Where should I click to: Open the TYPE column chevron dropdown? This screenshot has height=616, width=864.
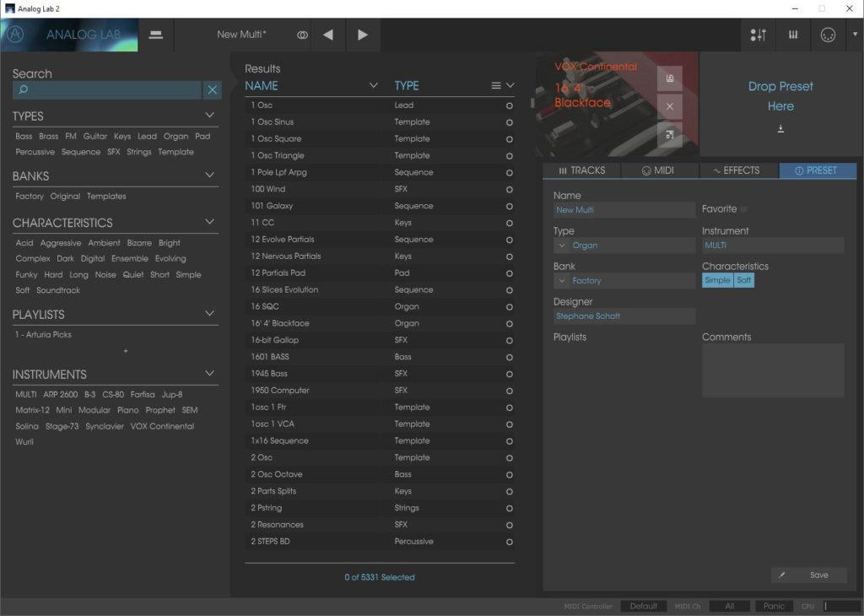coord(510,85)
